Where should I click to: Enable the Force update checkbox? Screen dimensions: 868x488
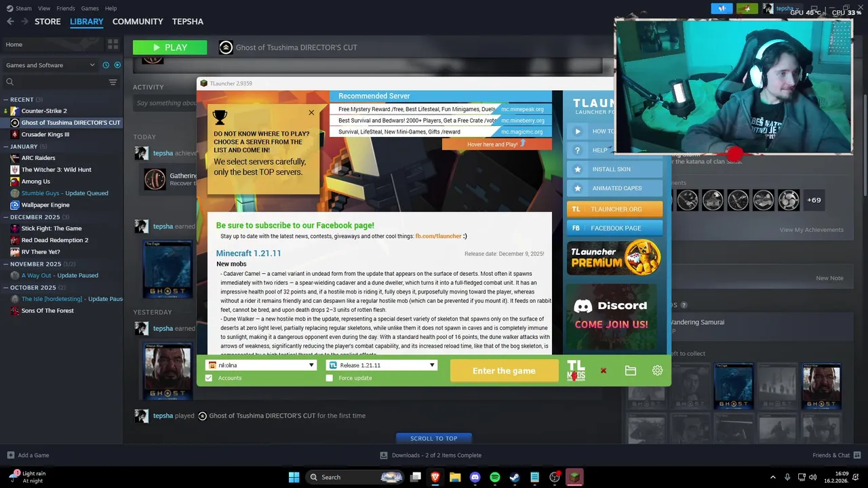(330, 378)
